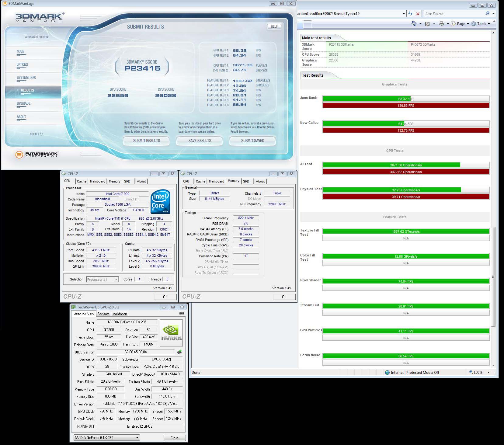This screenshot has width=504, height=445.
Task: Click the Page icon in the browser toolbar
Action: [454, 24]
